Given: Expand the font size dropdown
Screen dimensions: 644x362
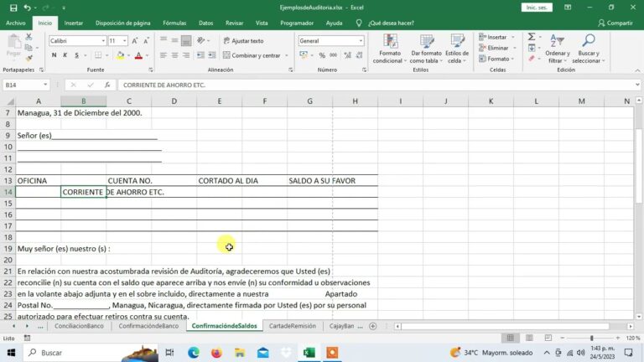Looking at the screenshot, I should pyautogui.click(x=124, y=40).
